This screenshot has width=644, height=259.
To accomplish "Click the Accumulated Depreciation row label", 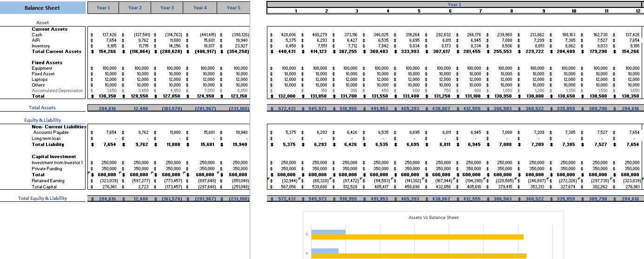I will tap(57, 91).
